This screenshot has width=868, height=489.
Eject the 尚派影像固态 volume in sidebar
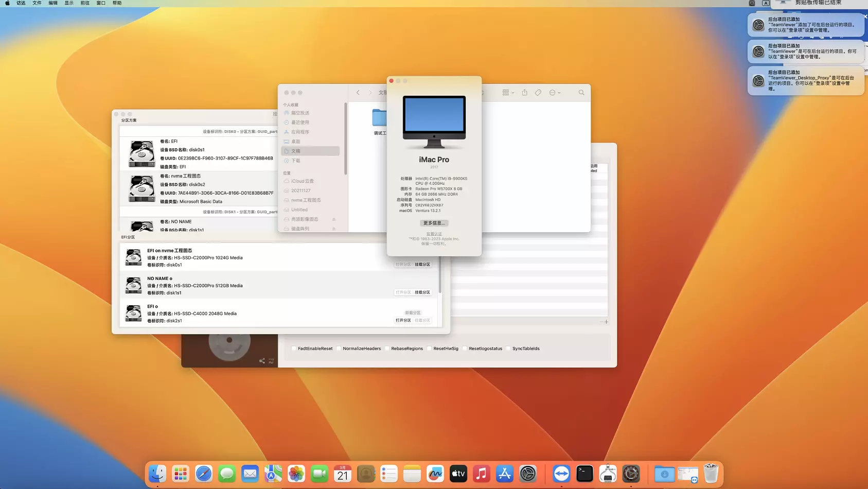333,219
